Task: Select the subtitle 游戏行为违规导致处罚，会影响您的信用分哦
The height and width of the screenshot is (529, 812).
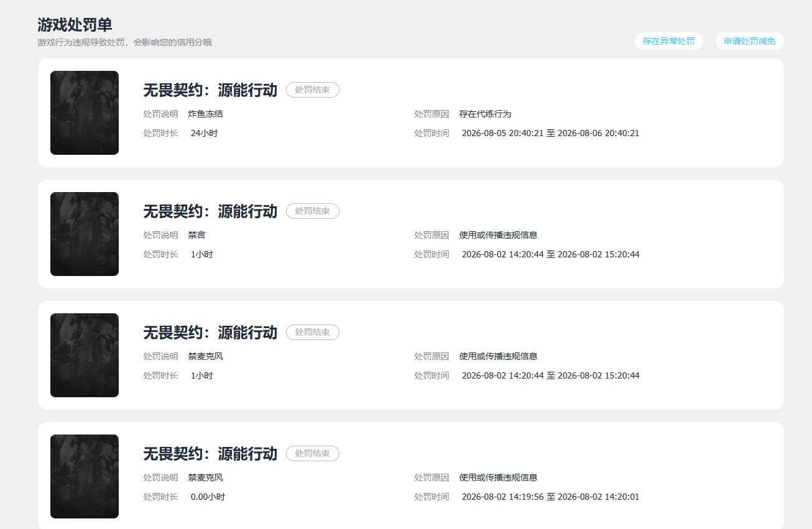Action: (124, 43)
